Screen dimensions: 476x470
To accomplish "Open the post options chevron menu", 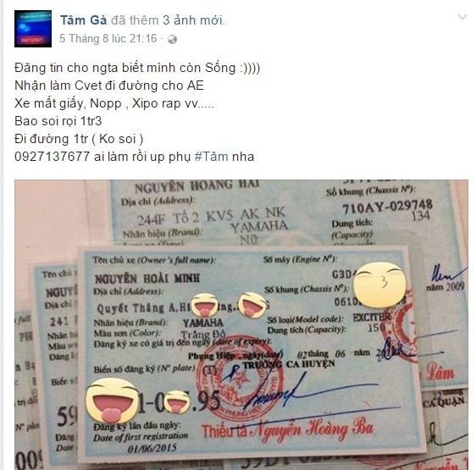I will click(462, 17).
